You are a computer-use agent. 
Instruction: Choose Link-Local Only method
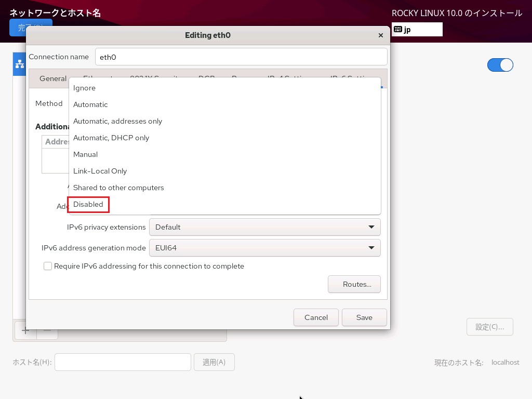pos(100,171)
